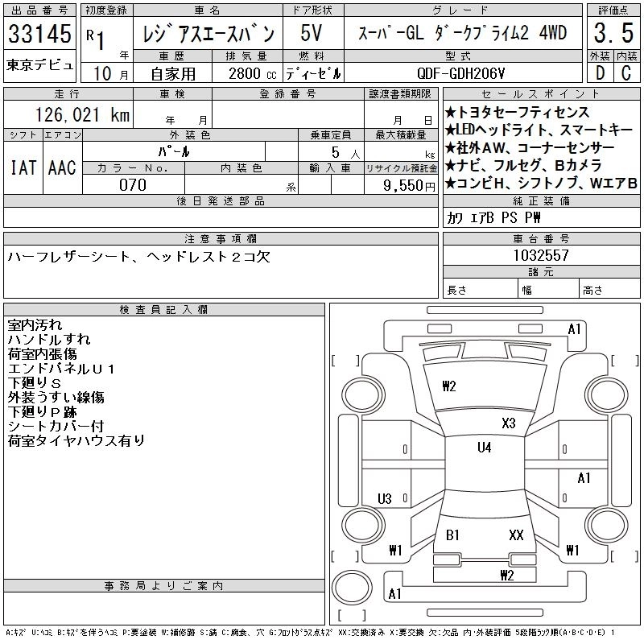This screenshot has width=644, height=644.
Task: Click the color number 070 field
Action: click(133, 185)
